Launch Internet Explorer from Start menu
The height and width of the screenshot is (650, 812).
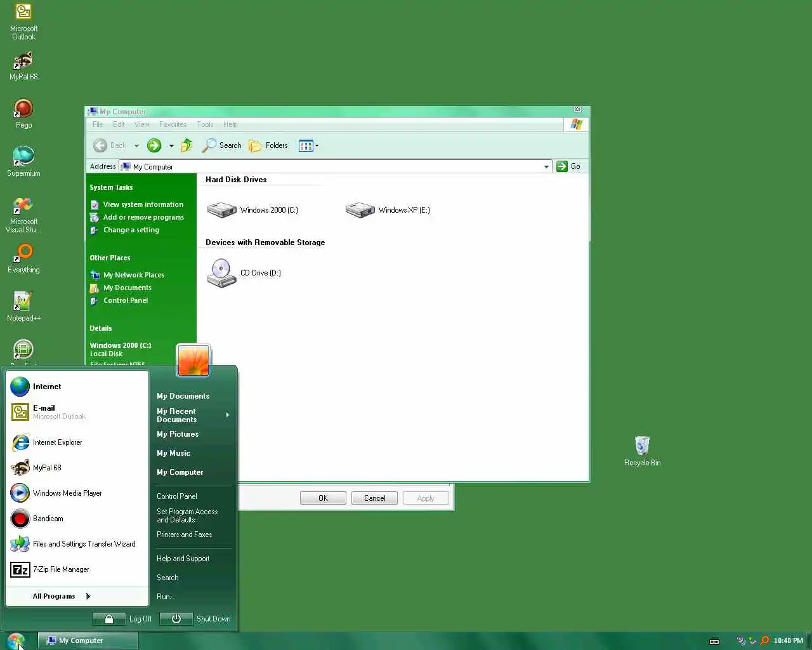pyautogui.click(x=77, y=442)
